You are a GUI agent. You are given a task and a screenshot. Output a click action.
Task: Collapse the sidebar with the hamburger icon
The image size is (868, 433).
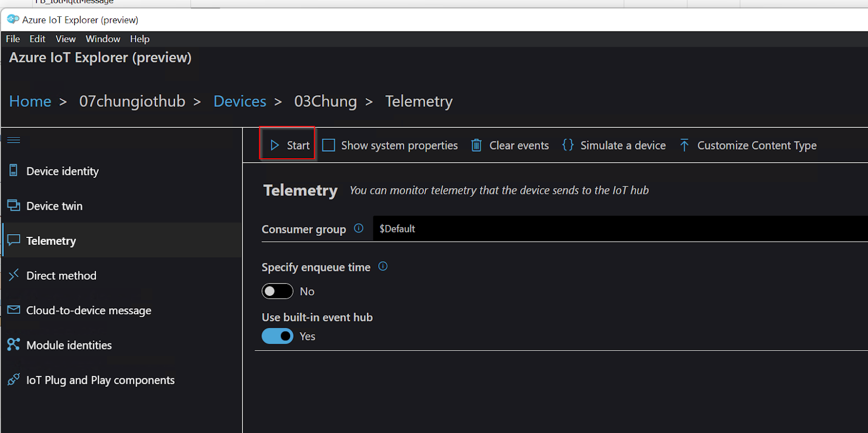[x=14, y=140]
